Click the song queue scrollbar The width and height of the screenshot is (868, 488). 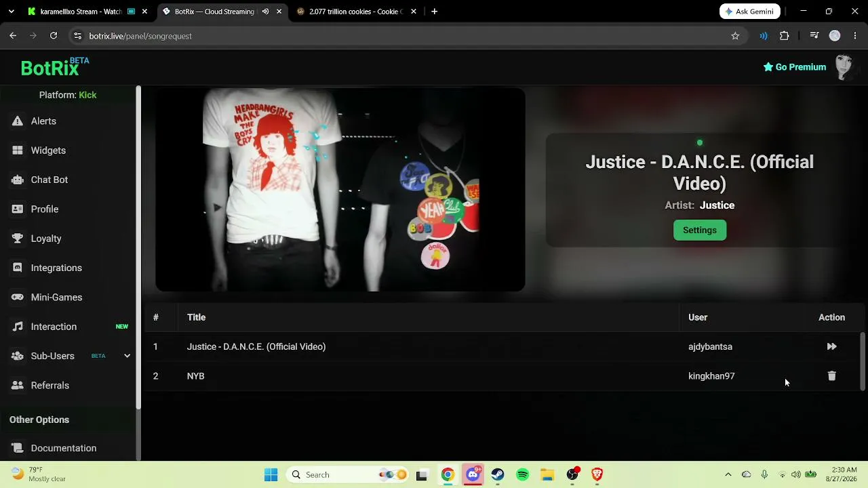[x=863, y=361]
